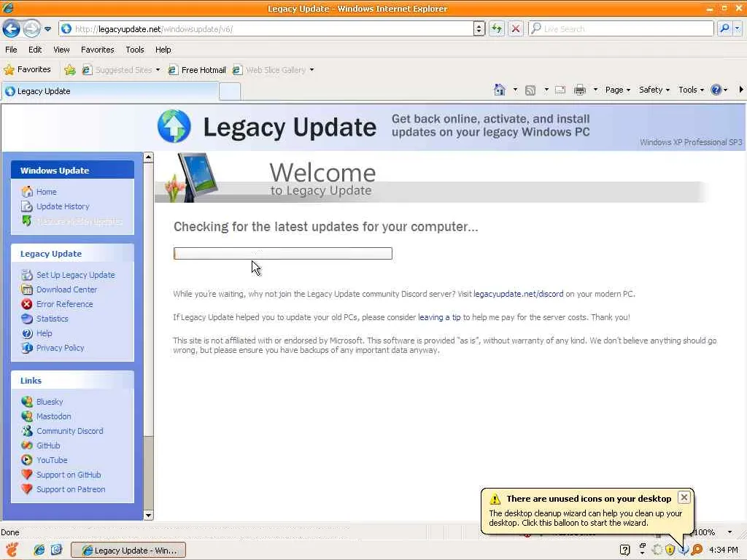Image resolution: width=747 pixels, height=560 pixels.
Task: Click the Live Search input box
Action: tap(621, 29)
